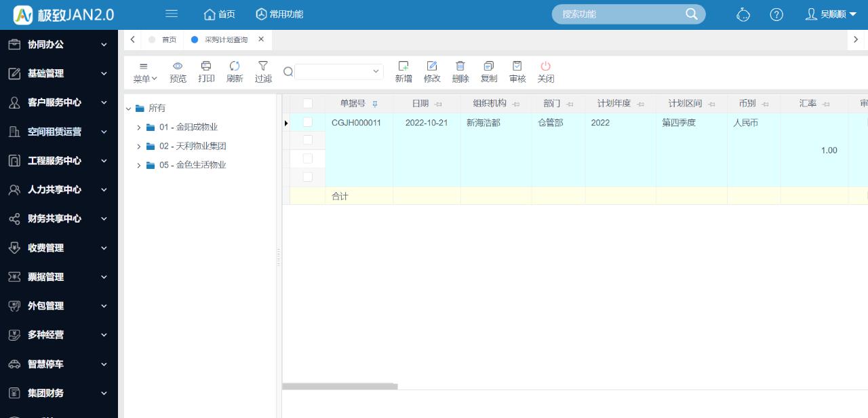Click the 审核 audit button
Screen dimensions: 868x418
pyautogui.click(x=517, y=71)
